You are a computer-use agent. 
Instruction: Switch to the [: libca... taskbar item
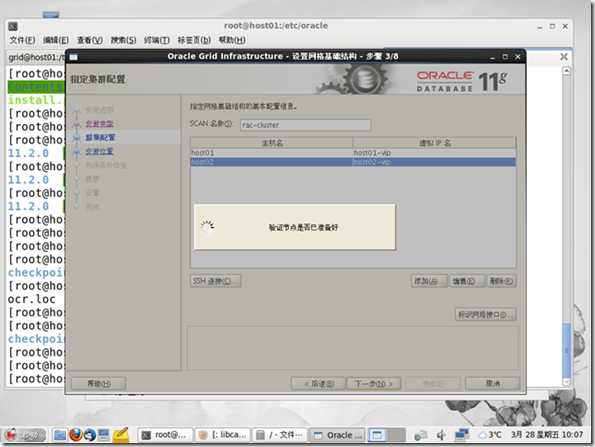[223, 435]
